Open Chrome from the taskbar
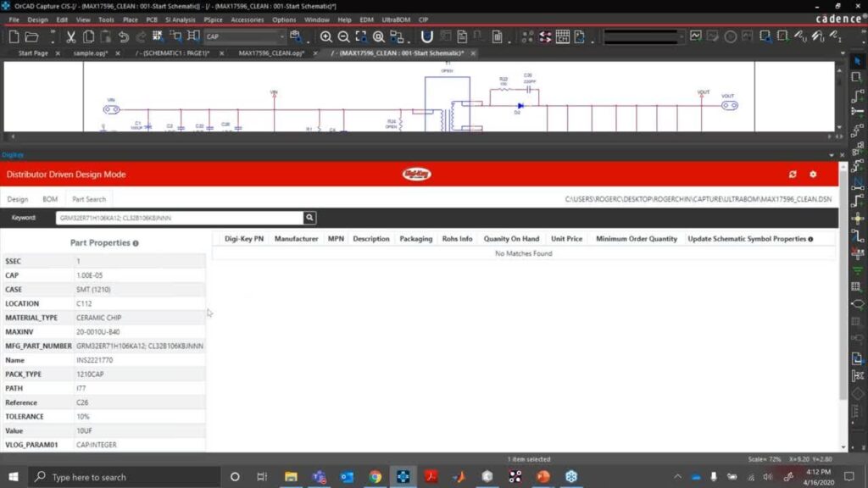This screenshot has height=488, width=868. (x=376, y=477)
